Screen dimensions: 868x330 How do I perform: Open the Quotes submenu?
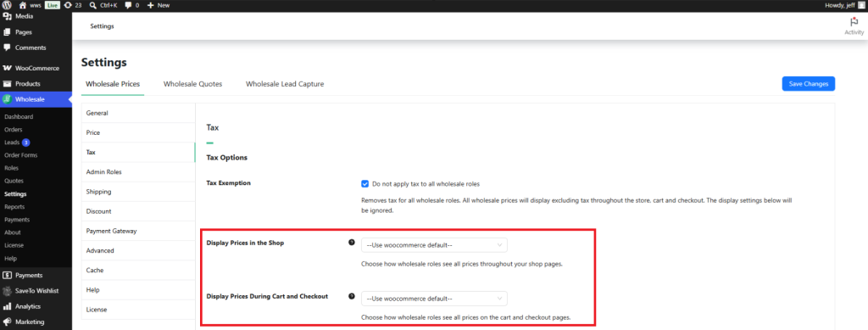(14, 181)
